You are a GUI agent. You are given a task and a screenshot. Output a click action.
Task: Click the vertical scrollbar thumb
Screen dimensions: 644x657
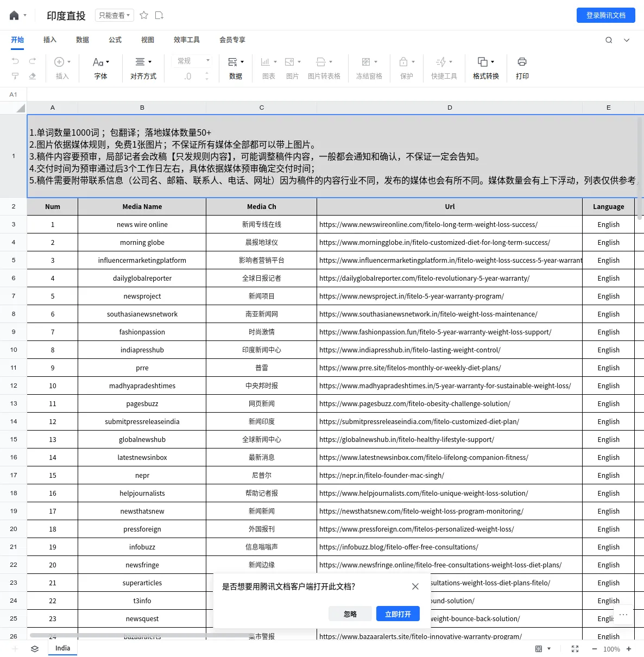(640, 168)
